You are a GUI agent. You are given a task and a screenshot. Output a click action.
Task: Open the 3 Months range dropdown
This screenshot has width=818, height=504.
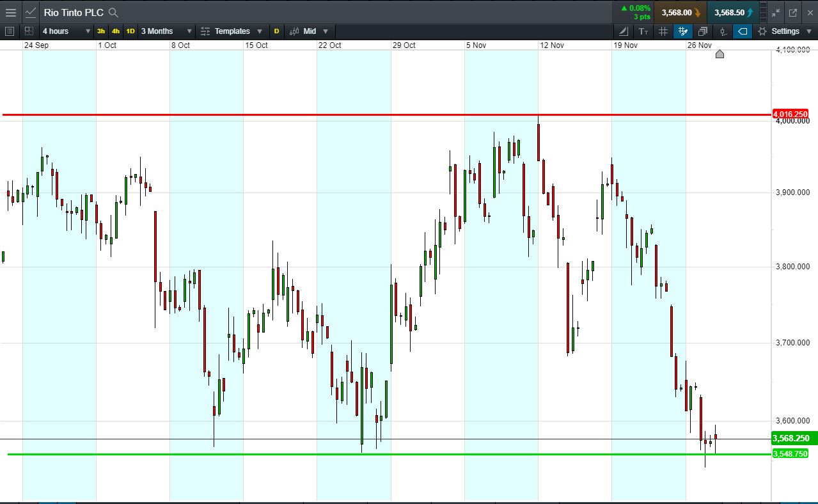point(166,31)
